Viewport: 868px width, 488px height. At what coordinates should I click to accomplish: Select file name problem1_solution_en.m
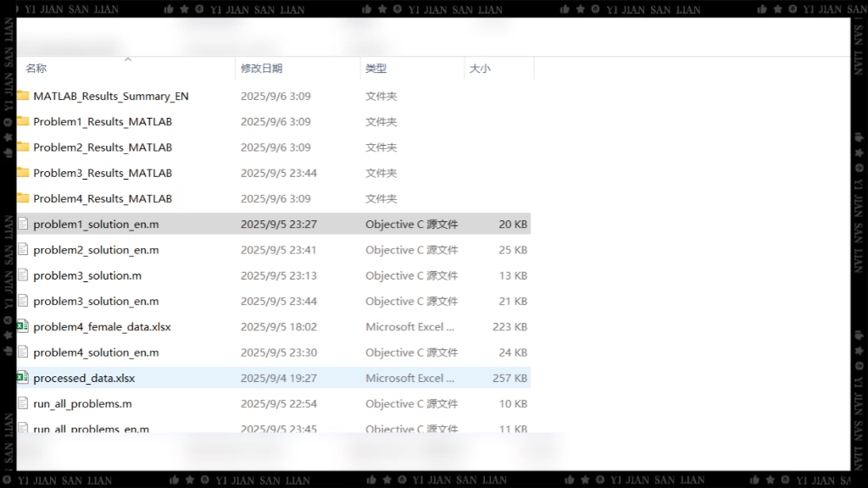(x=96, y=224)
